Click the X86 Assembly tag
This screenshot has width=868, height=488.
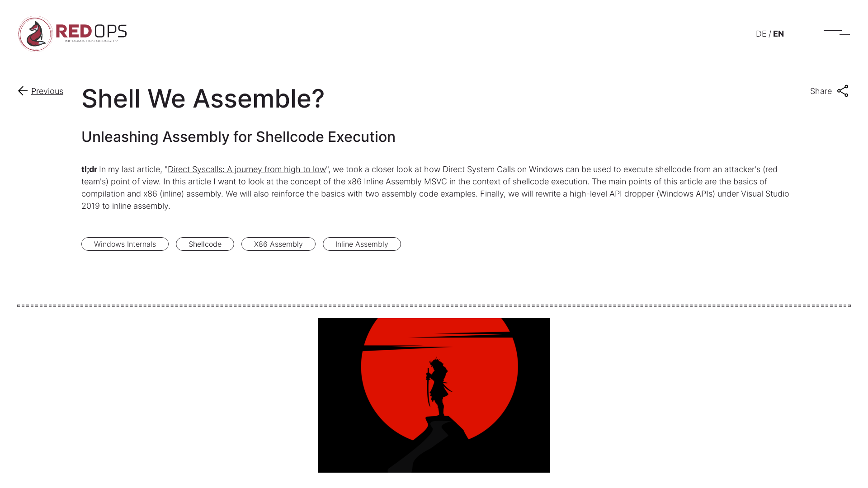[278, 244]
